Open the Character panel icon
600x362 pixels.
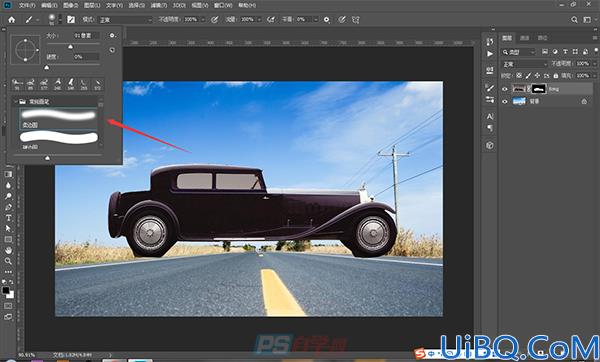(x=490, y=116)
